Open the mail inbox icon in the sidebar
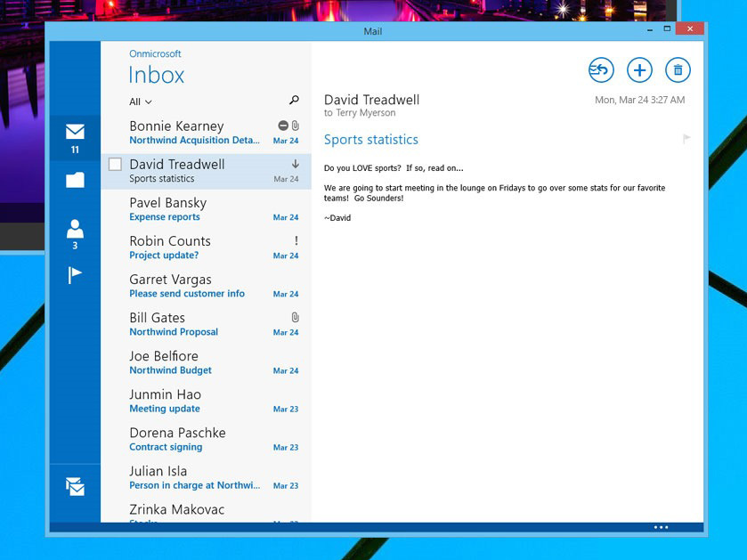The width and height of the screenshot is (747, 560). coord(75,133)
